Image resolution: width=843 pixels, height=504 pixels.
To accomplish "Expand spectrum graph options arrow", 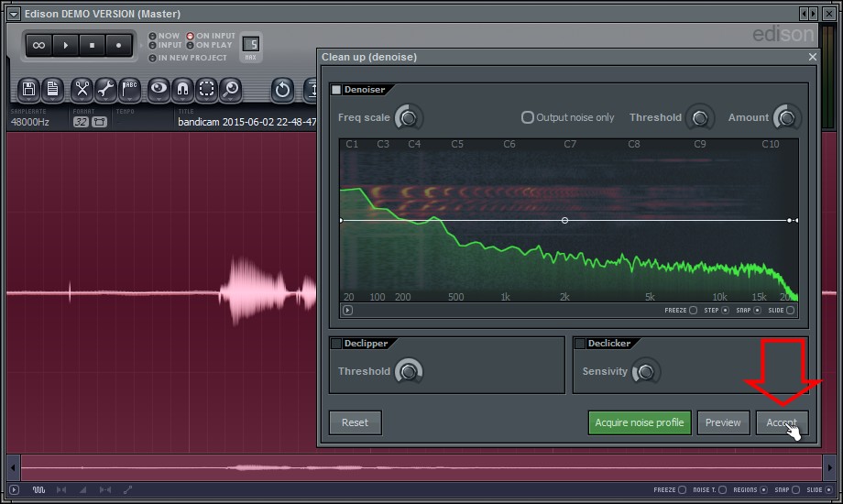I will point(347,311).
